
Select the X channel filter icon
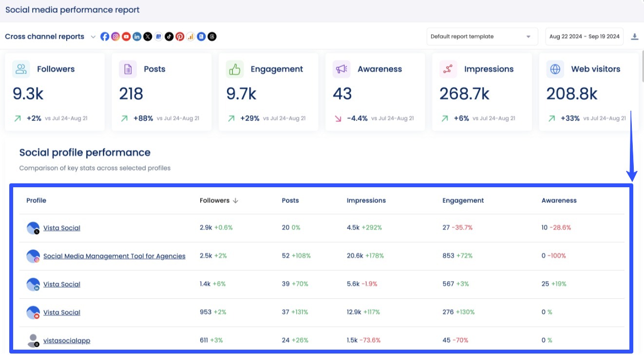pos(148,36)
